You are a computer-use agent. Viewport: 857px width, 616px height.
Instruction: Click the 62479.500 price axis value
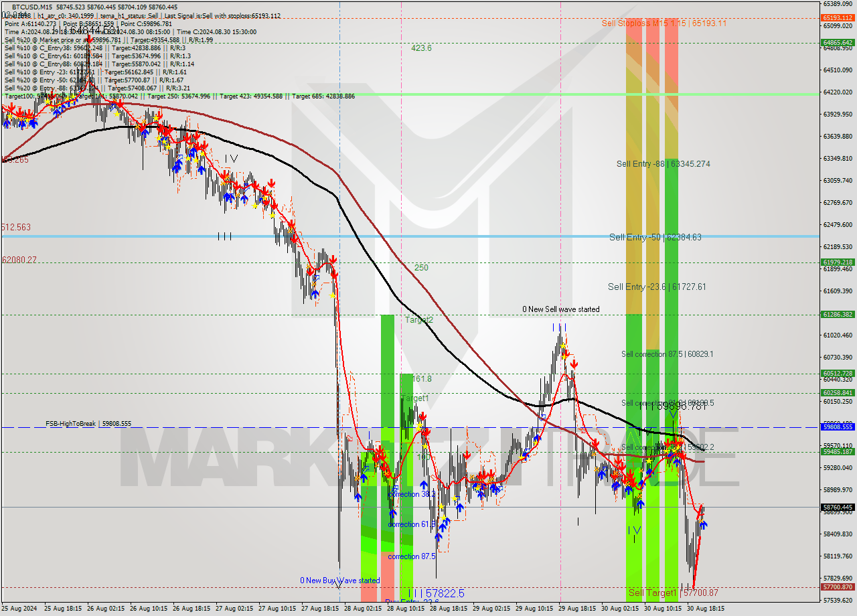tap(838, 224)
